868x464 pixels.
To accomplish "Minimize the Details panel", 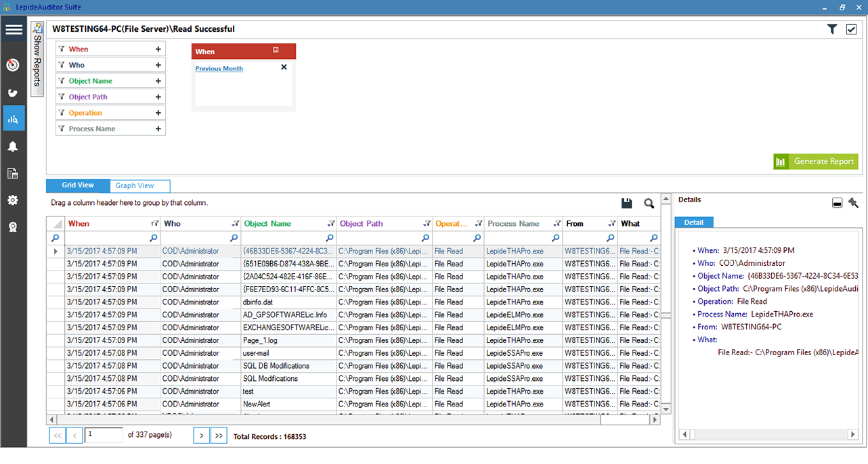I will (838, 202).
